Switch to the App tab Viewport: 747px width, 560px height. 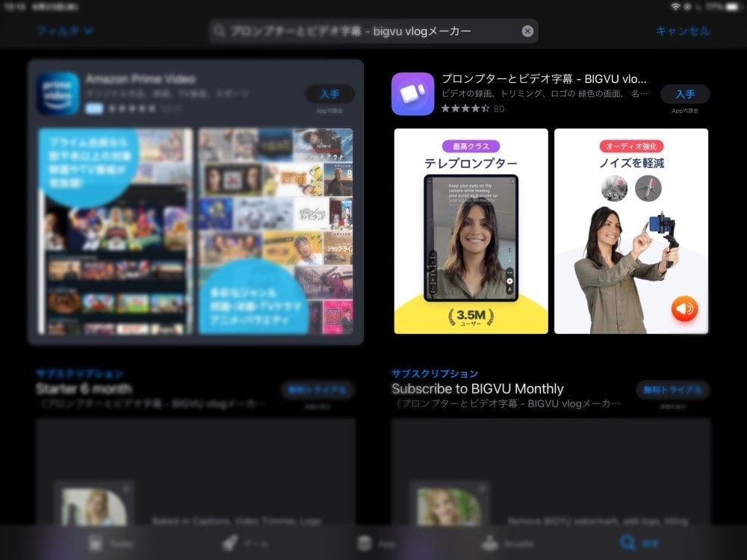tap(376, 543)
